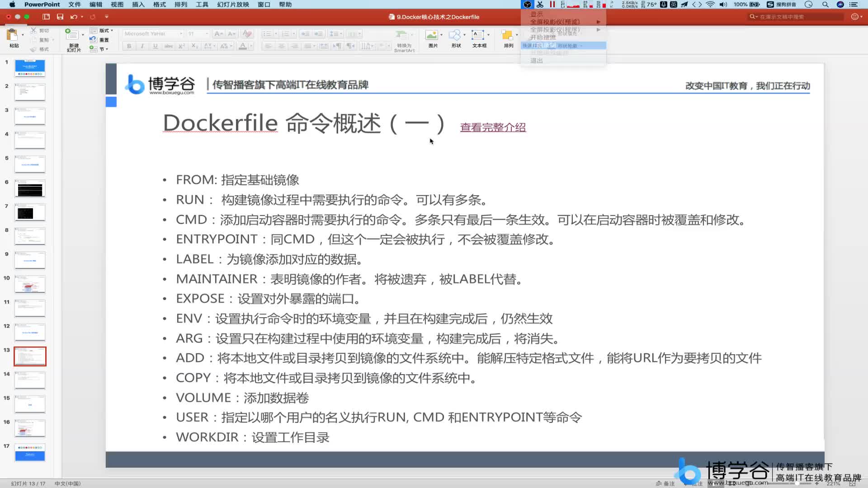The height and width of the screenshot is (488, 868).
Task: Click the Arrange (排列) icon
Action: coord(507,35)
